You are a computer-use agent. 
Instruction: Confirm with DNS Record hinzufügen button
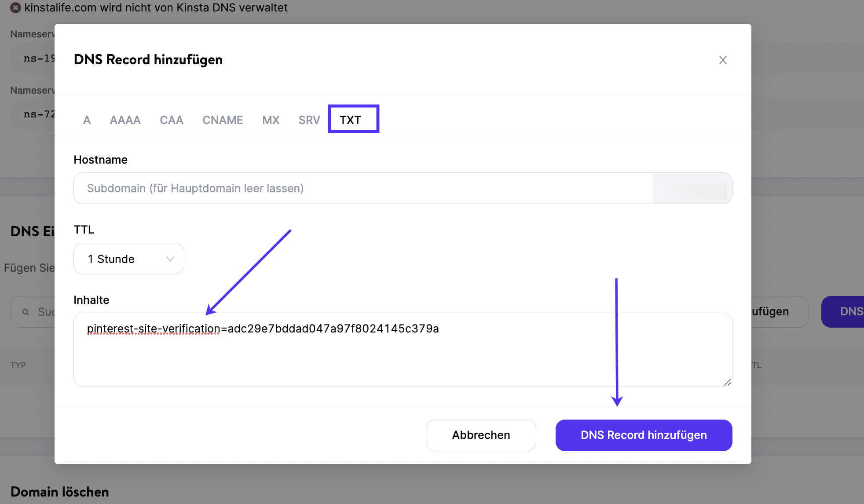(x=644, y=435)
